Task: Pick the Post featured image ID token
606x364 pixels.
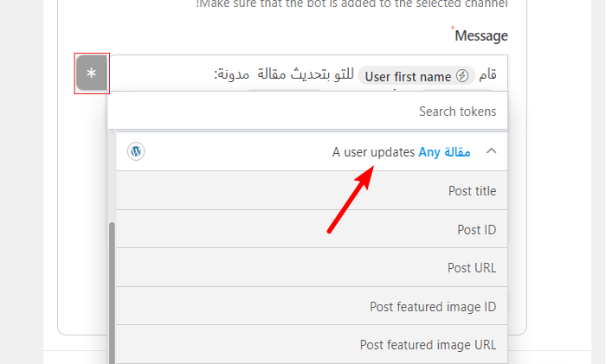Action: click(x=433, y=306)
